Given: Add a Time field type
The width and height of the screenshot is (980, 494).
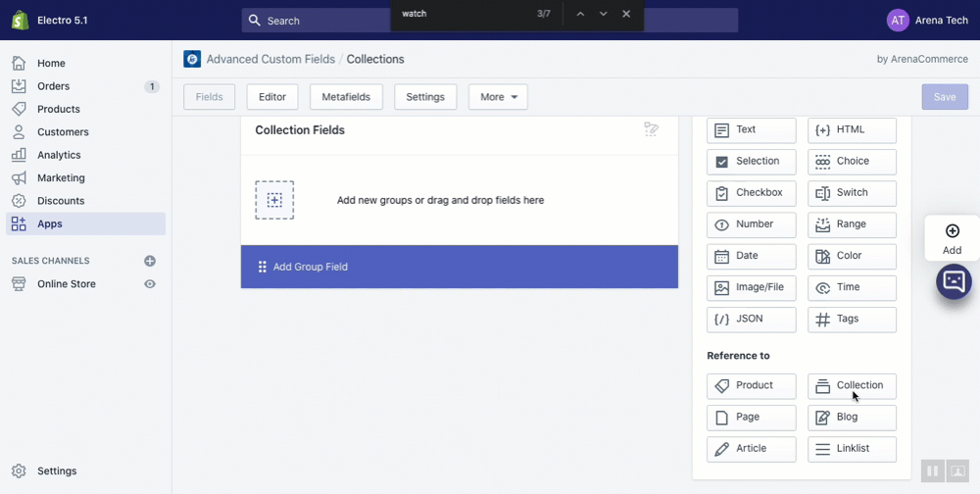Looking at the screenshot, I should (852, 287).
